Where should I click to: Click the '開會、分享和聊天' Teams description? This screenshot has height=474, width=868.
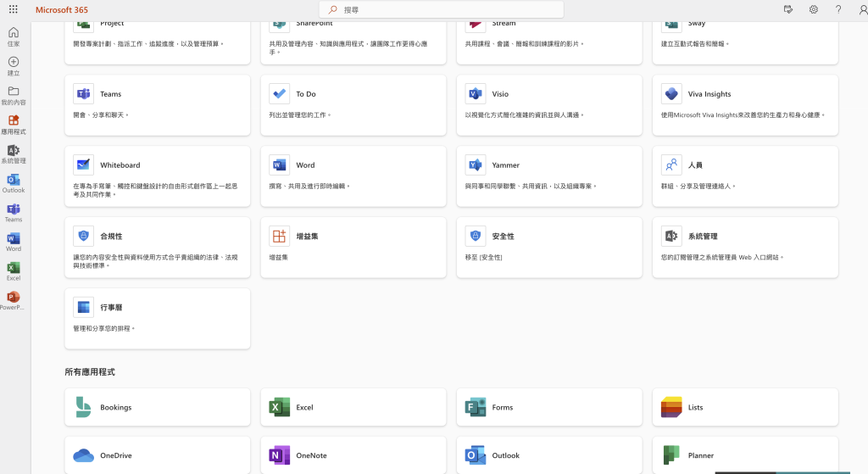(x=101, y=115)
